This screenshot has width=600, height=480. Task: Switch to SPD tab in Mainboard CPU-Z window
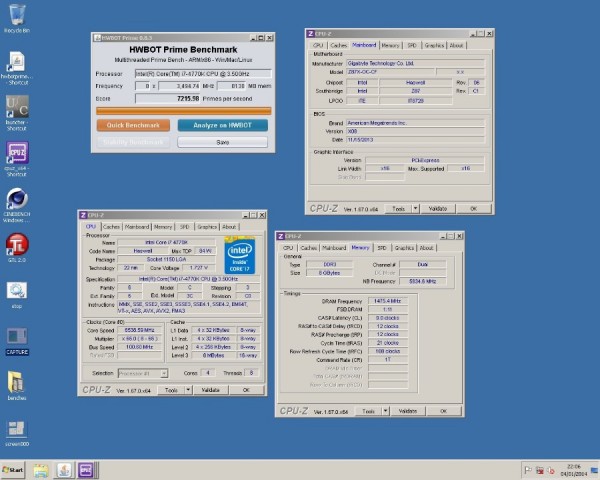click(x=412, y=45)
